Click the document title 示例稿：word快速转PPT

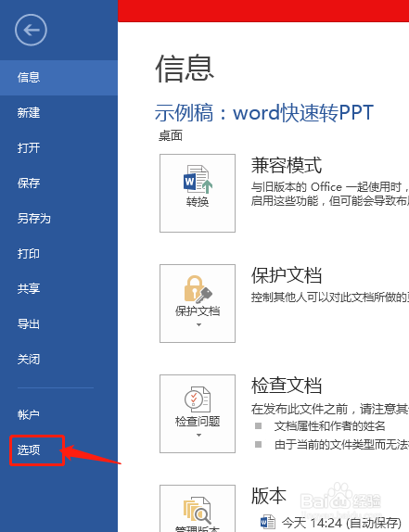264,113
